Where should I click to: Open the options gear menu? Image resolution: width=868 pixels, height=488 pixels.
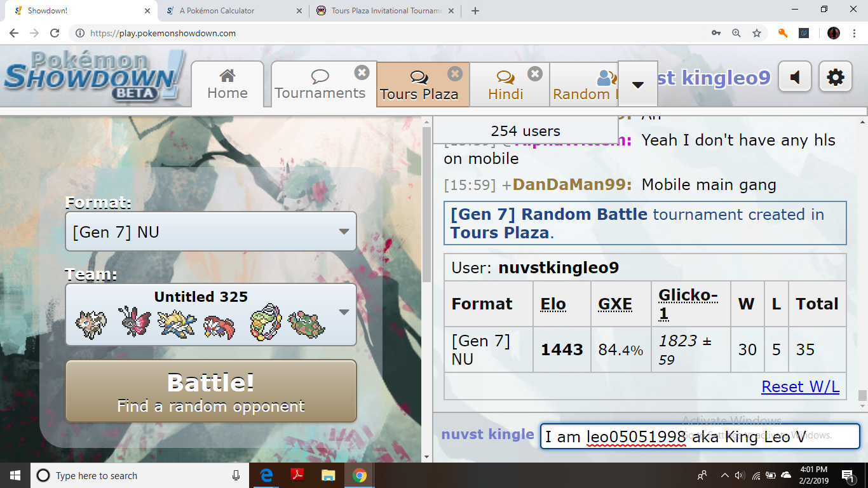[x=835, y=78]
